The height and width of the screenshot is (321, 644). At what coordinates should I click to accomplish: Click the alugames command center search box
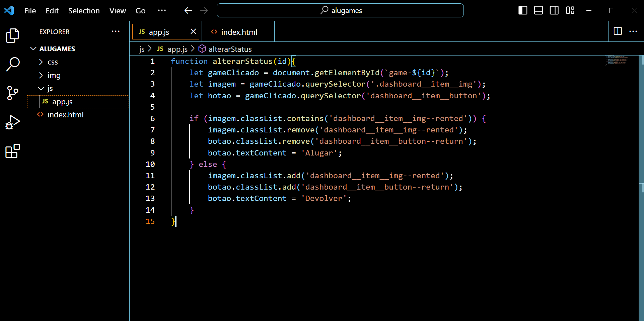point(340,10)
